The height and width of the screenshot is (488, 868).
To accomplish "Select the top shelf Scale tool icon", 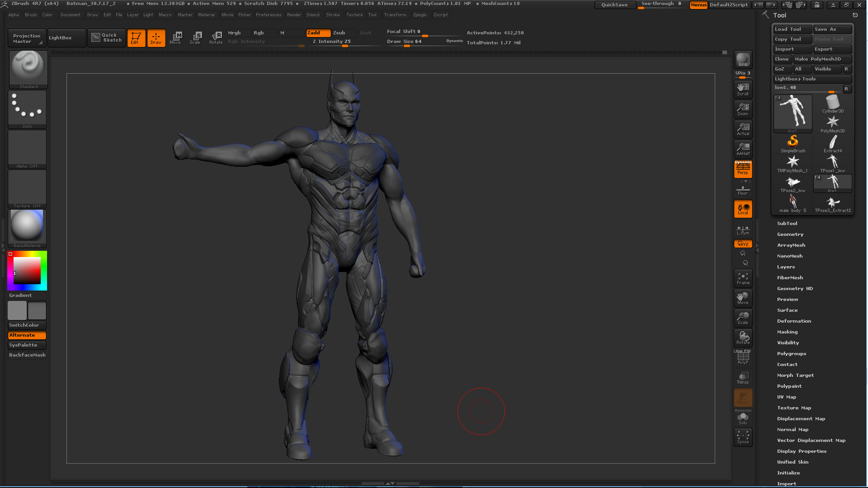I will click(x=195, y=38).
